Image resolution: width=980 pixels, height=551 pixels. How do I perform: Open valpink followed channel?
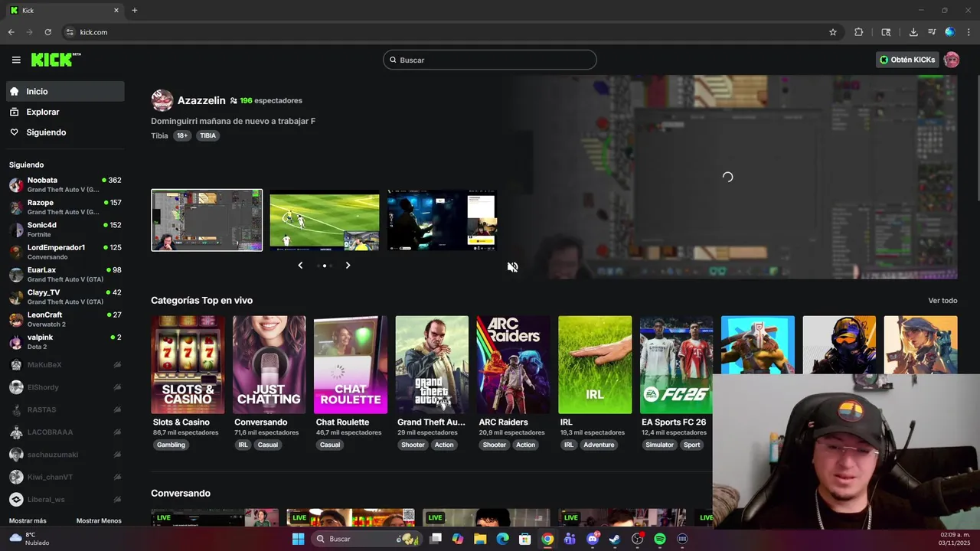point(65,342)
